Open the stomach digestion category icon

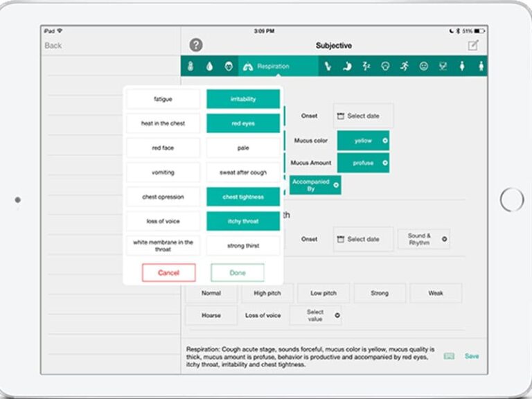point(347,66)
